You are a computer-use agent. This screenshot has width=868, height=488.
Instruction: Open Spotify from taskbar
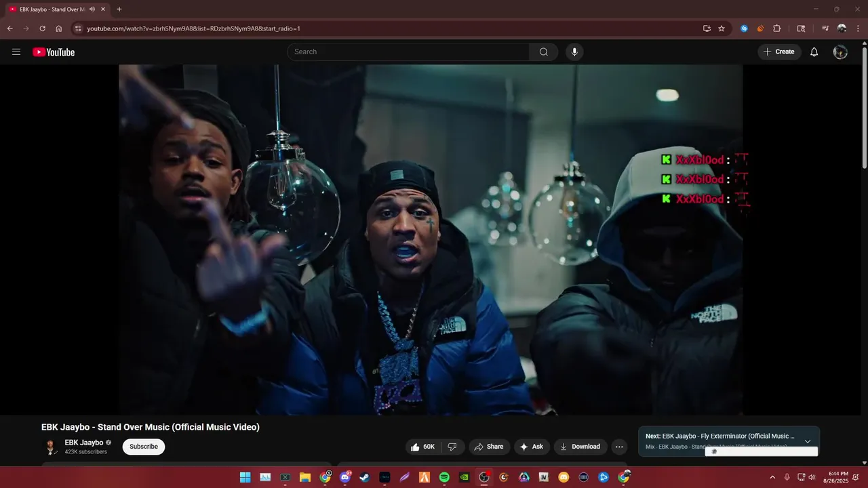444,477
